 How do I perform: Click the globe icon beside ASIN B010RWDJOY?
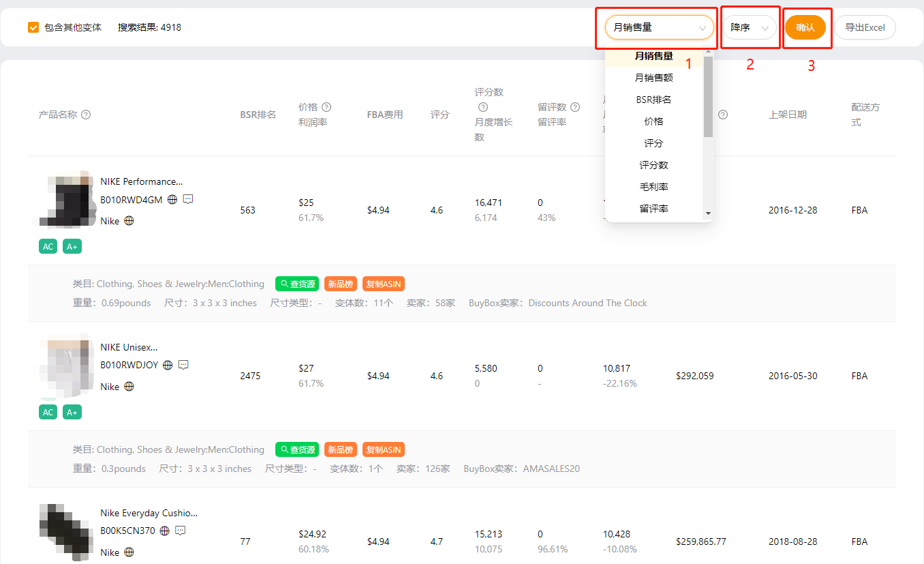point(168,366)
